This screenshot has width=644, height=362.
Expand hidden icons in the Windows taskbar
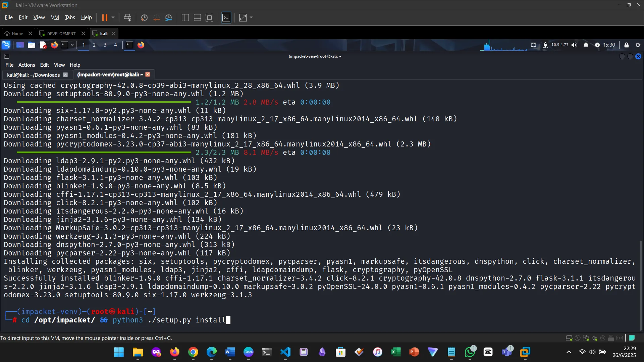coord(569,352)
